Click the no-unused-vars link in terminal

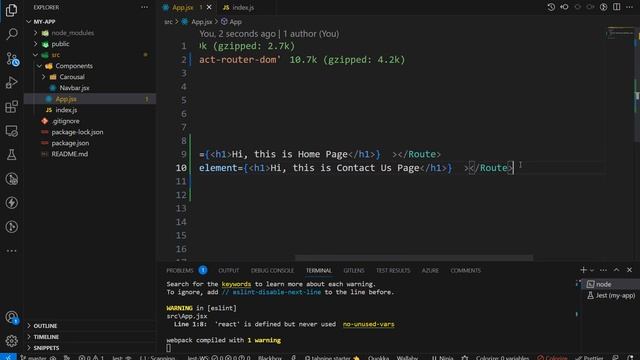369,324
